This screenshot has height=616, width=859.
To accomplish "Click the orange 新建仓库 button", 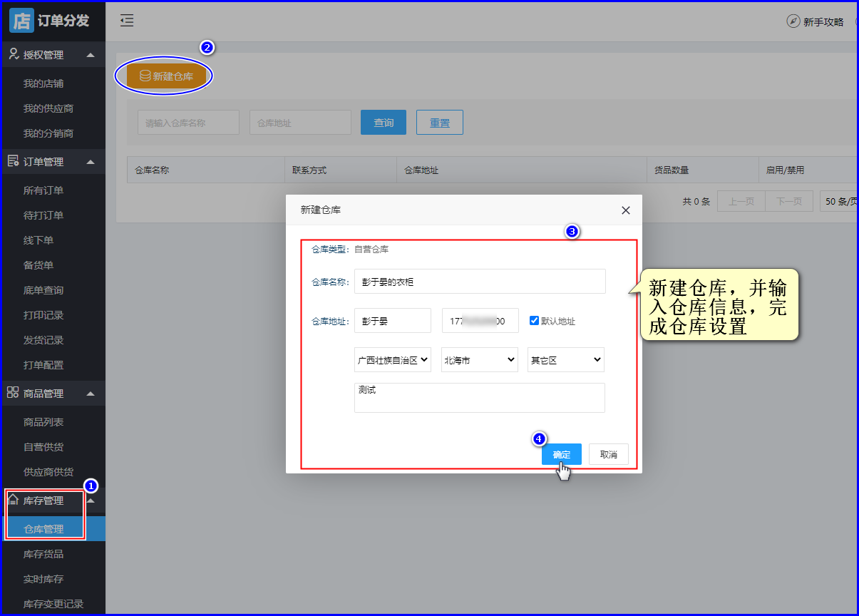I will 166,76.
